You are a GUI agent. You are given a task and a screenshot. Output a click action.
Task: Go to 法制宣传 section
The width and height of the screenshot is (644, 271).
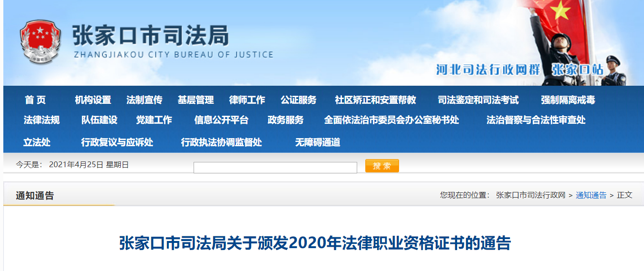144,100
